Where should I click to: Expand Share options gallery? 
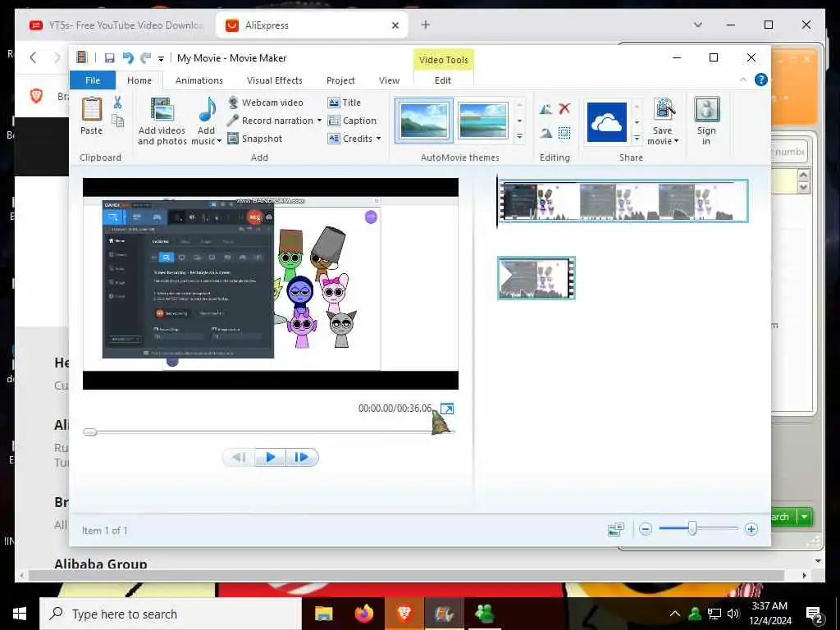point(637,138)
